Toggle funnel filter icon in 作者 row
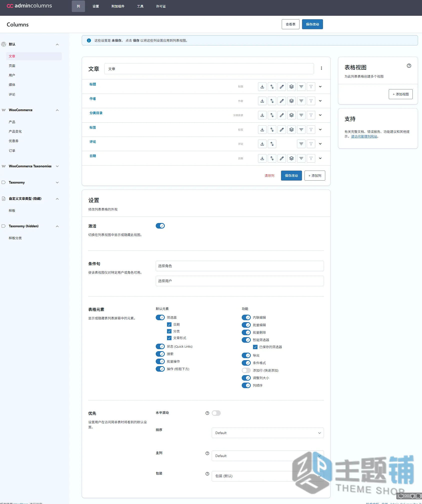Viewport: 422px width, 504px height. [x=311, y=101]
